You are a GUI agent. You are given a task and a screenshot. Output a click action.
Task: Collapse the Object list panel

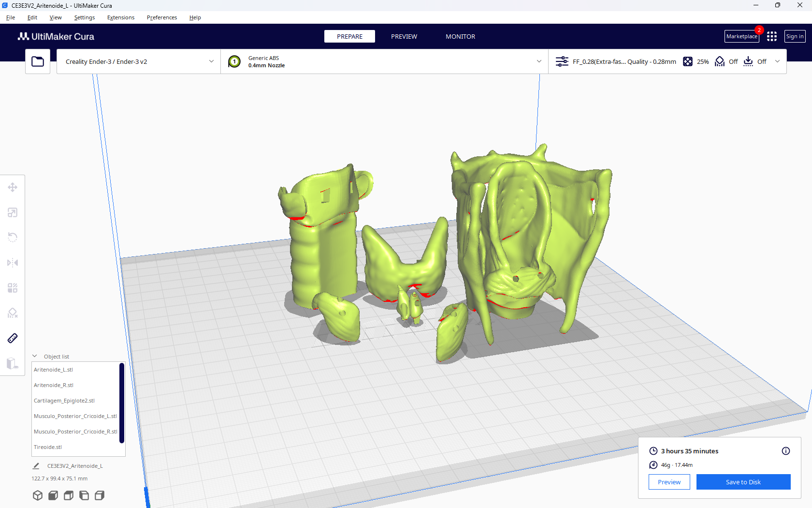(51, 357)
